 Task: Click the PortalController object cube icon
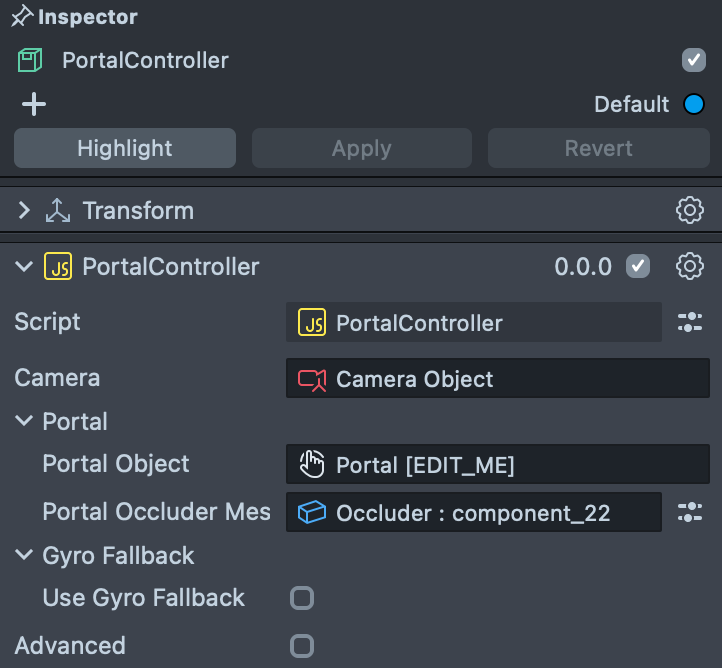tap(31, 61)
